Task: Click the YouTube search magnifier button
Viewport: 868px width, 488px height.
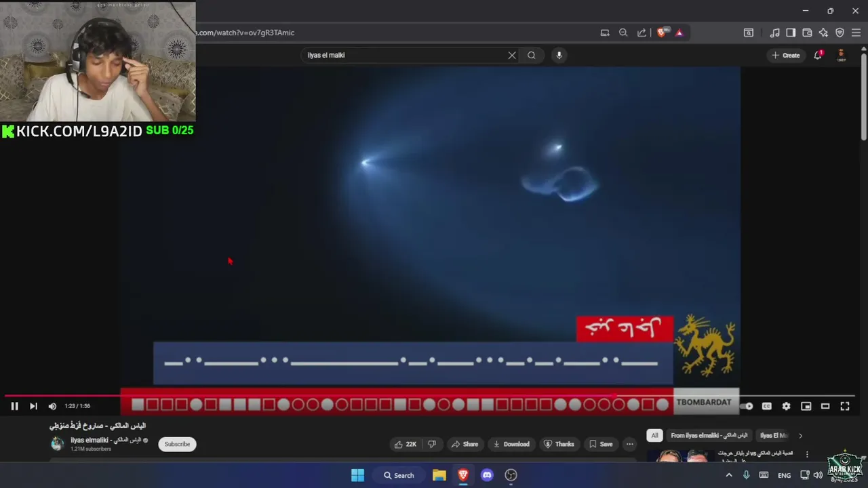Action: click(x=532, y=56)
